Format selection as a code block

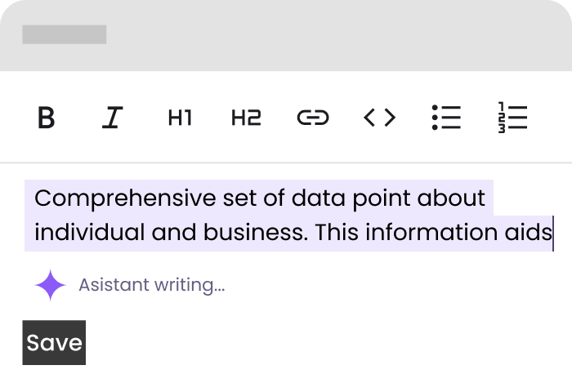(379, 118)
